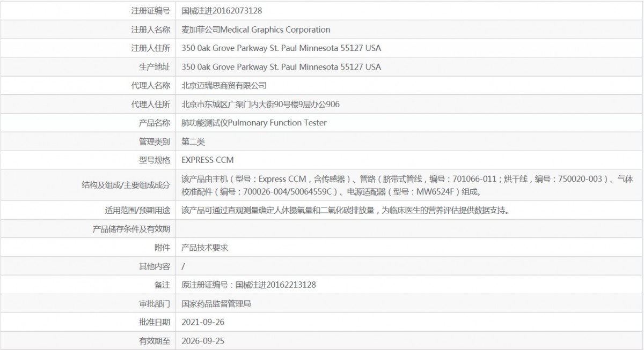Viewport: 644px width, 350px height.
Task: Click the 有效期至 label
Action: click(155, 340)
